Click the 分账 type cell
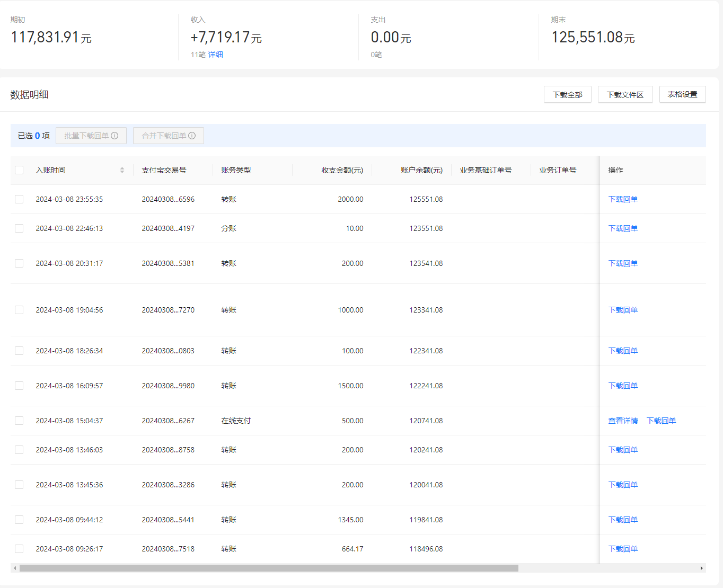 point(228,228)
